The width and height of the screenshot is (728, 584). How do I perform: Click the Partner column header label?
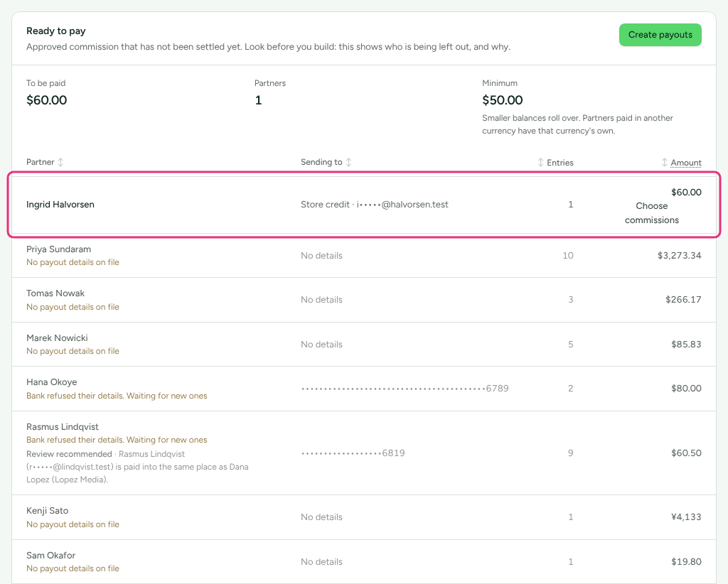[41, 163]
